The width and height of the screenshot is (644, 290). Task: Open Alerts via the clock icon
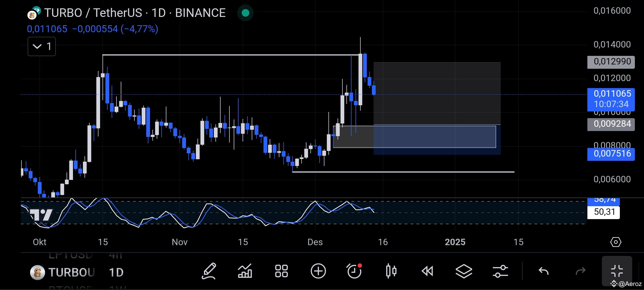354,271
